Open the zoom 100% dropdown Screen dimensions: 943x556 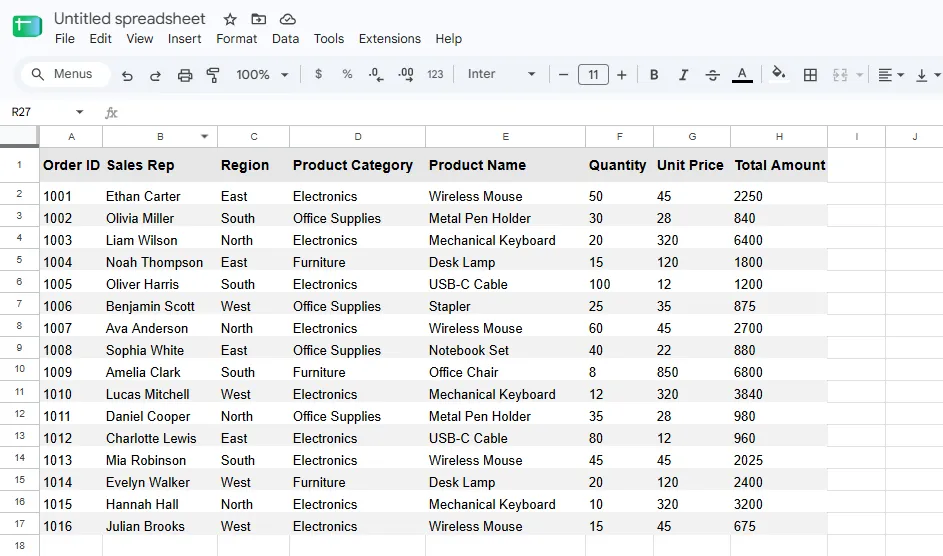262,75
